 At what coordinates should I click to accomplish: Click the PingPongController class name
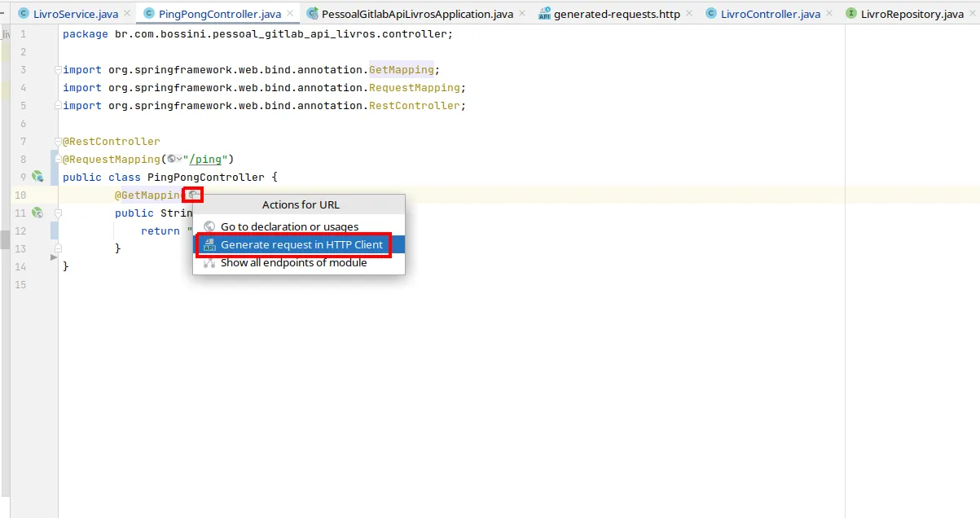coord(206,177)
